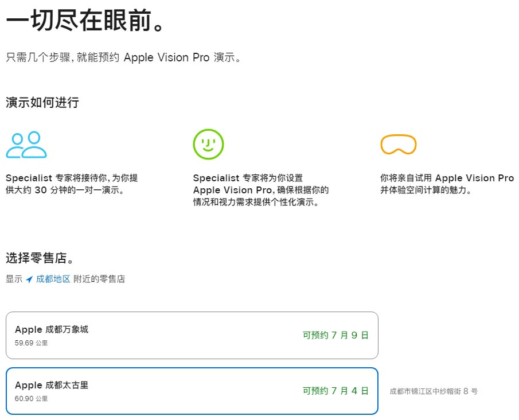This screenshot has width=519, height=420.
Task: Open the 成都地区 location link
Action: (x=52, y=279)
